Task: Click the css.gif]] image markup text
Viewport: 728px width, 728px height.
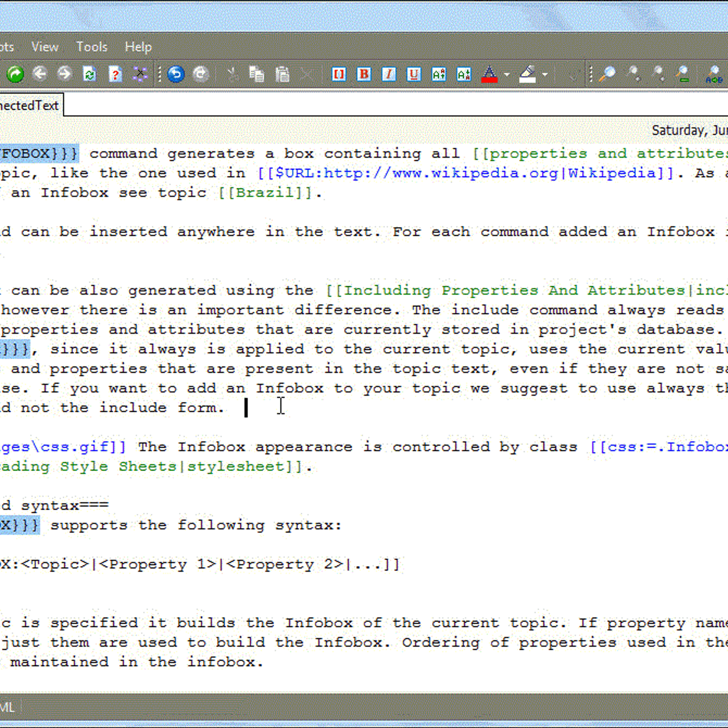Action: coord(63,447)
